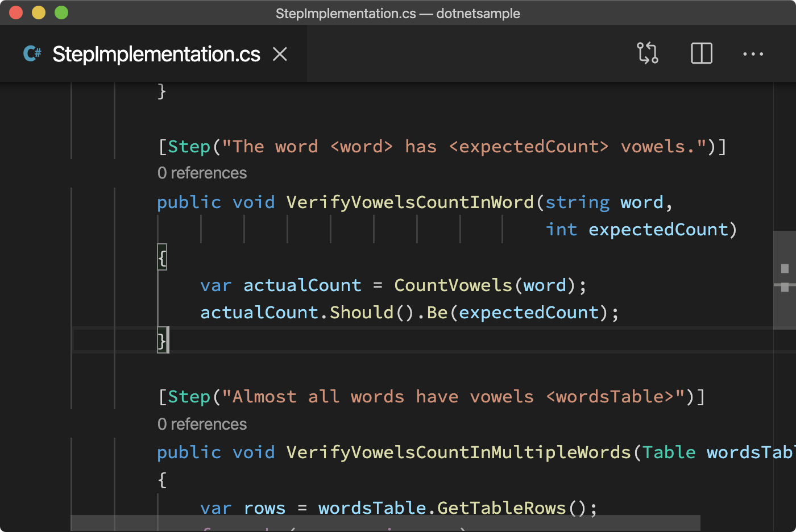Open '0 references' above VerifyVowelsCountInMultipleWords
The height and width of the screenshot is (532, 796).
pos(202,424)
